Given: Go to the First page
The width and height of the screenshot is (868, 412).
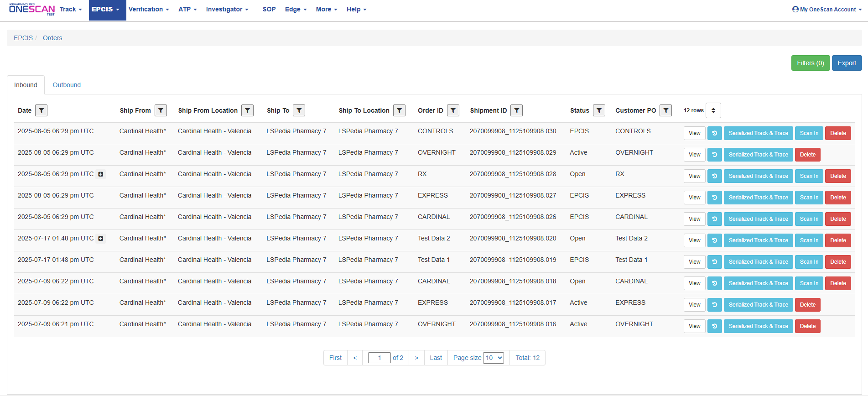Looking at the screenshot, I should click(335, 358).
